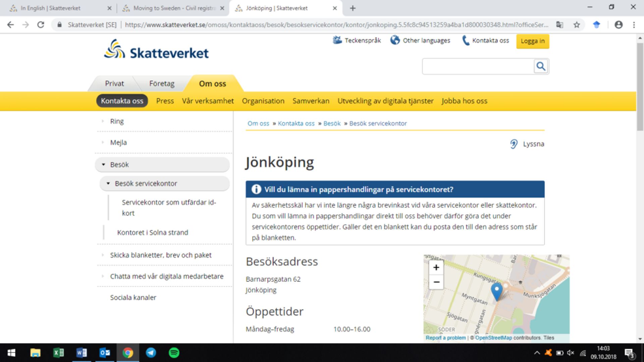Open a new browser tab

coord(353,8)
